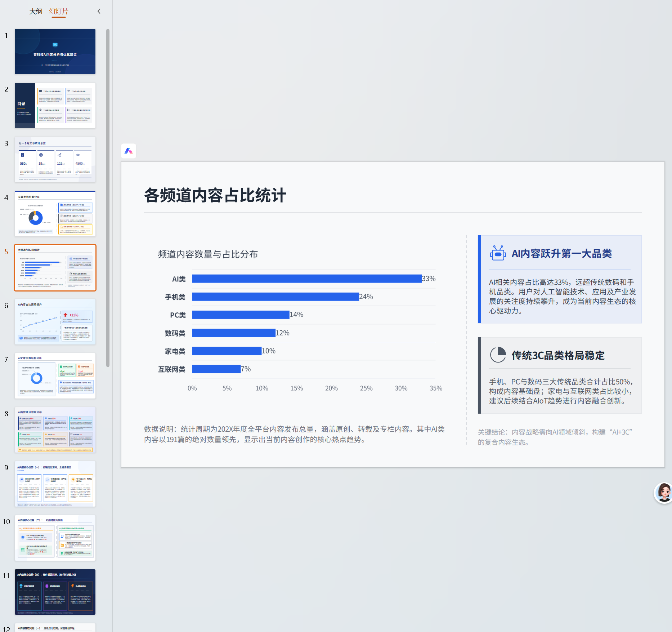Viewport: 672px width, 632px height.
Task: Click the AI相关内容占比高达33% paragraph
Action: [x=562, y=297]
